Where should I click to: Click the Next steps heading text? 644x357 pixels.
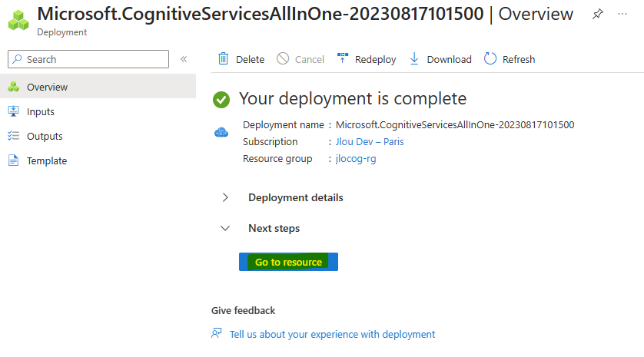click(x=274, y=228)
